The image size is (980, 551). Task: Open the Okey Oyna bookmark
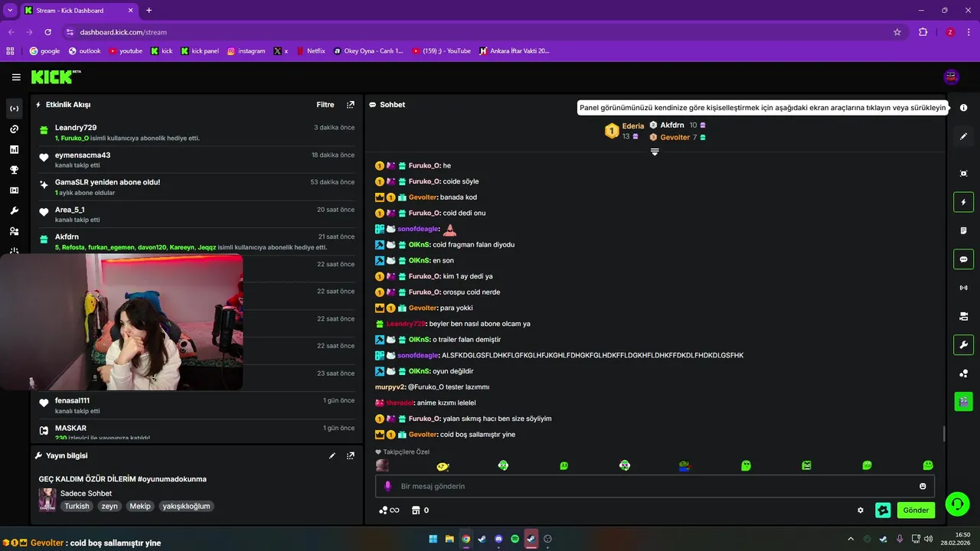(368, 51)
